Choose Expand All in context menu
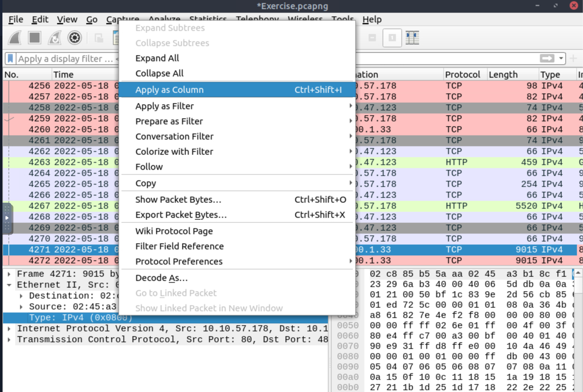Image resolution: width=583 pixels, height=392 pixels. tap(157, 58)
